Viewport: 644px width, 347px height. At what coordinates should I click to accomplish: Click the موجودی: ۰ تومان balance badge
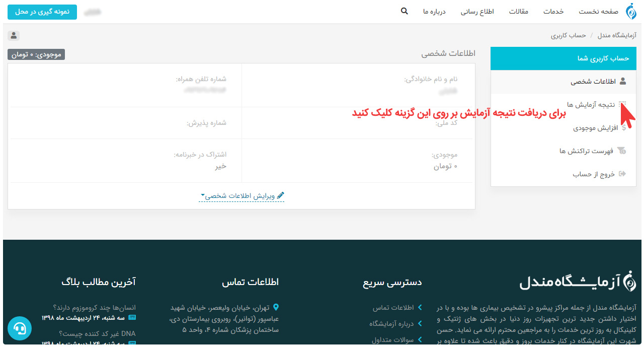[36, 54]
